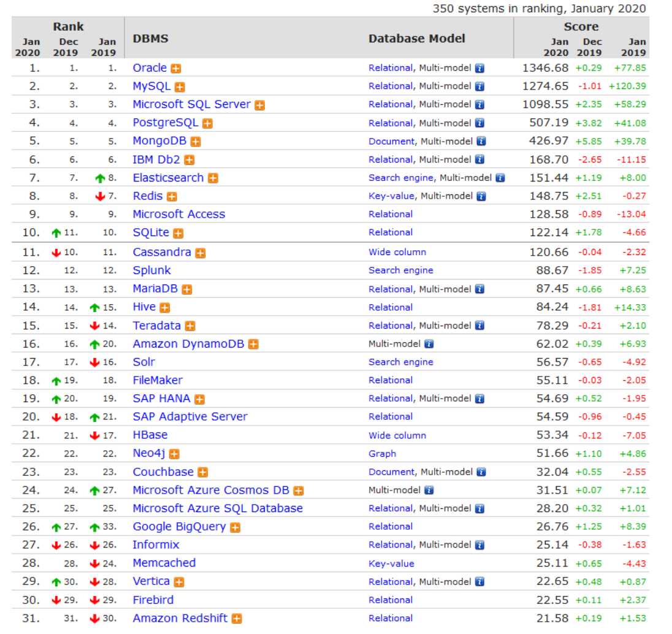This screenshot has height=634, width=672.
Task: Click the Oracle score value 1346.68
Action: click(x=545, y=67)
